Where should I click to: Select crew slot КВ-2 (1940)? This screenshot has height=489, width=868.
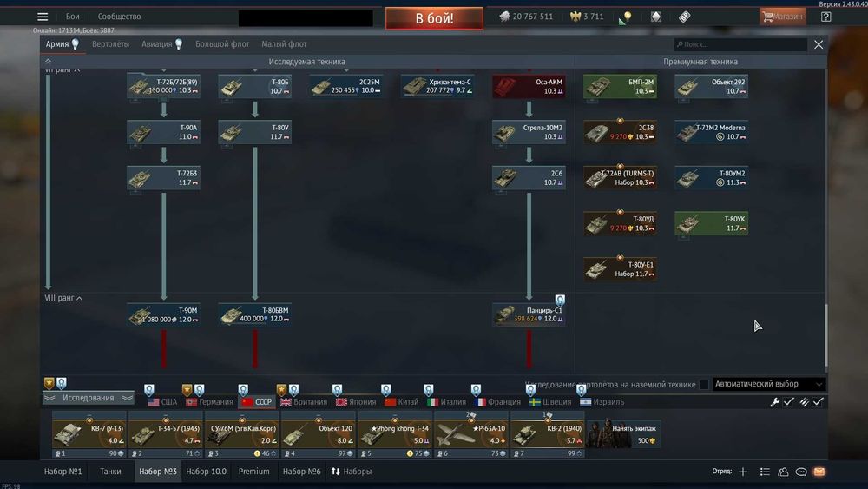548,434
